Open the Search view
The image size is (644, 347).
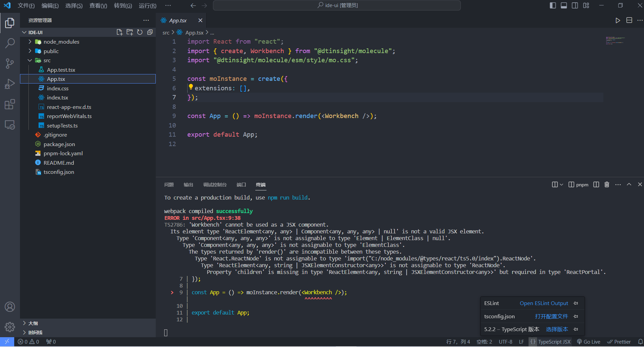pos(10,43)
